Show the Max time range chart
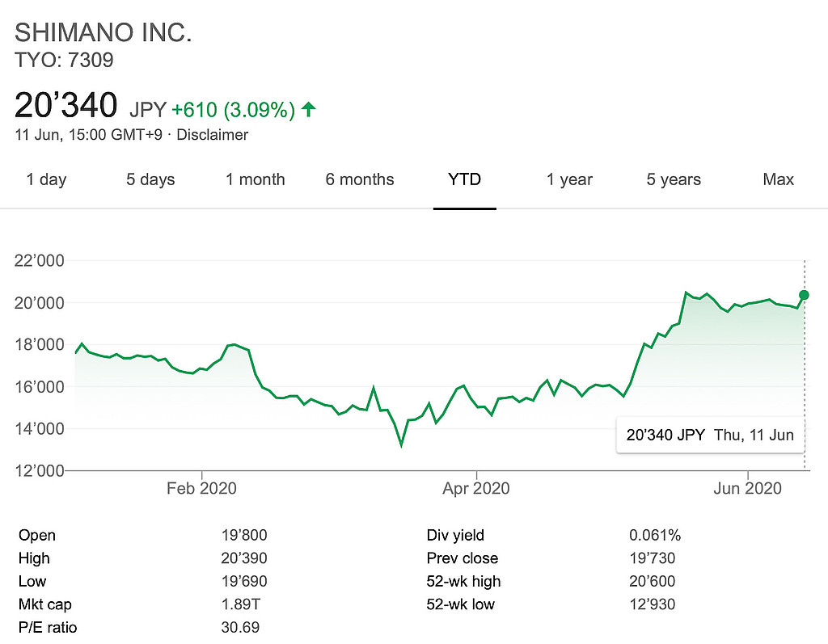The image size is (828, 644). (x=778, y=179)
